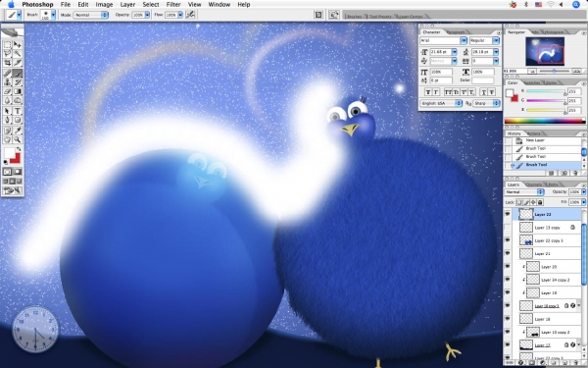Open the Filter menu

[173, 5]
